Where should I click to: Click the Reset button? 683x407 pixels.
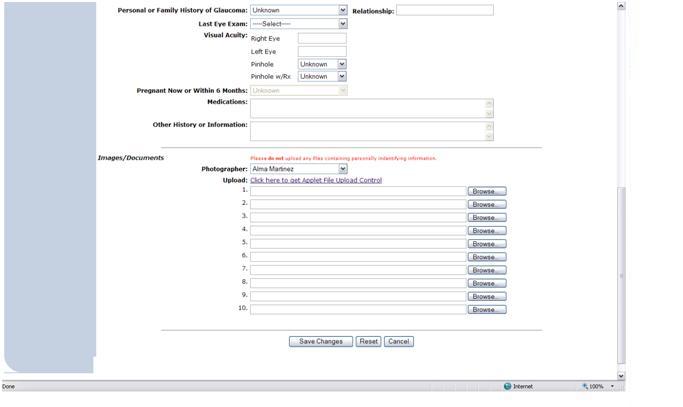tap(369, 342)
